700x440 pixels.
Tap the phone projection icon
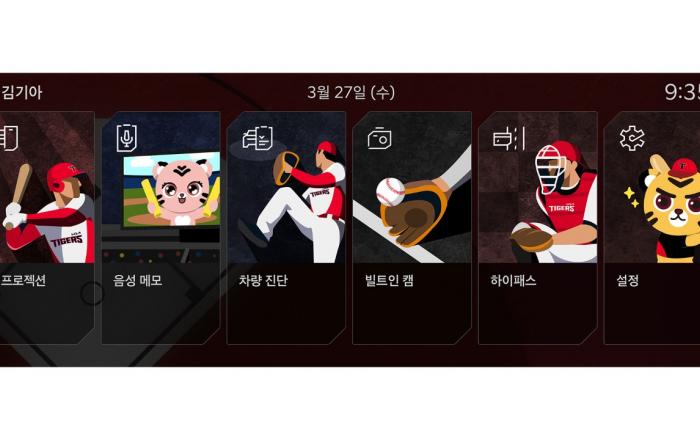(x=9, y=138)
